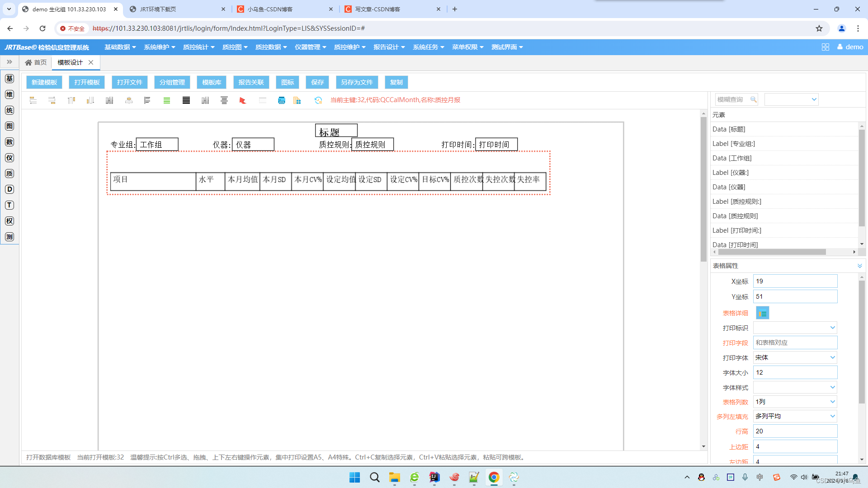Click the 打开模板 button

click(x=87, y=82)
